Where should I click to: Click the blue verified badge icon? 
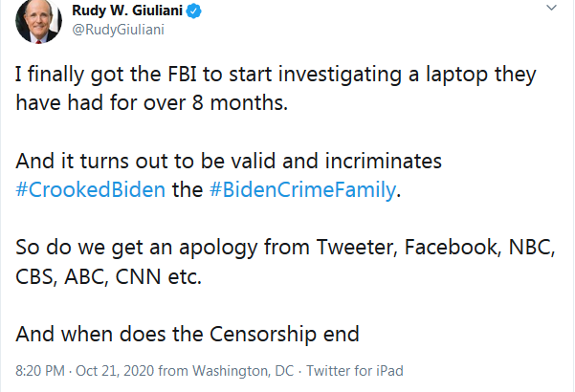pos(194,11)
